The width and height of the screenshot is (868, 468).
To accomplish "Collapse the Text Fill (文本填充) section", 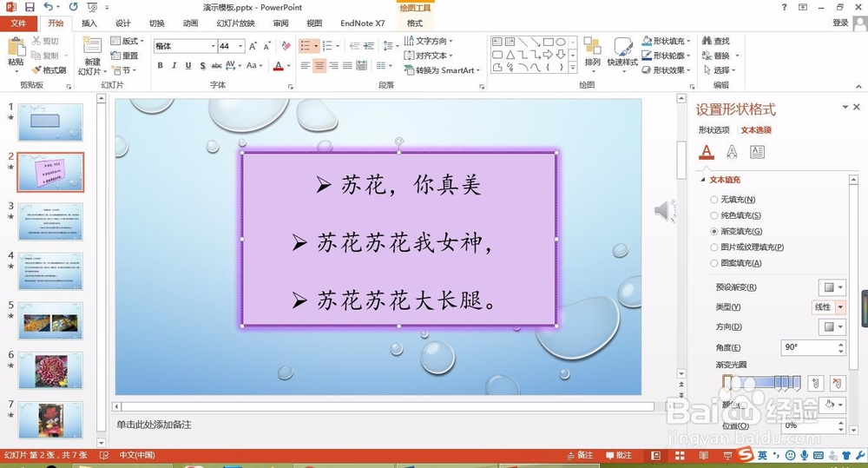I will coord(703,180).
